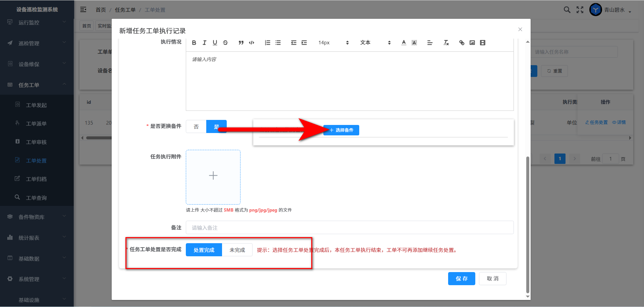Image resolution: width=644 pixels, height=307 pixels.
Task: Pick a text color with the font color icon
Action: (404, 43)
